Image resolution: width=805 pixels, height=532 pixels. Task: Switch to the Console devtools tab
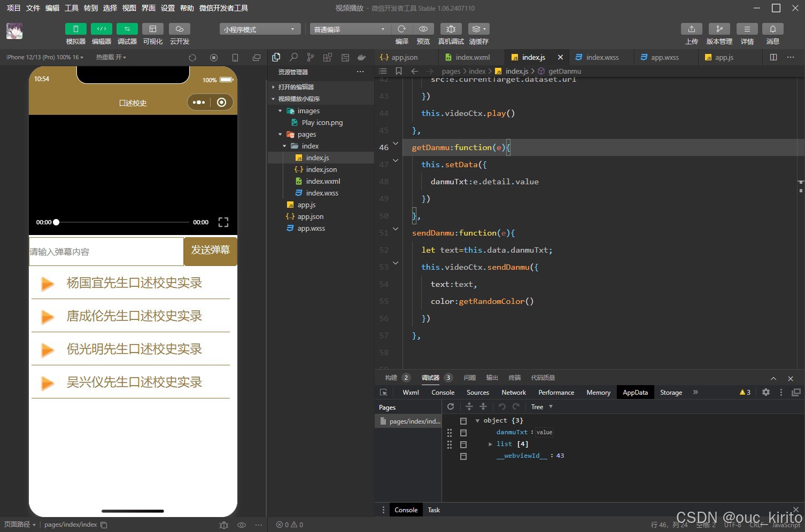(x=443, y=393)
